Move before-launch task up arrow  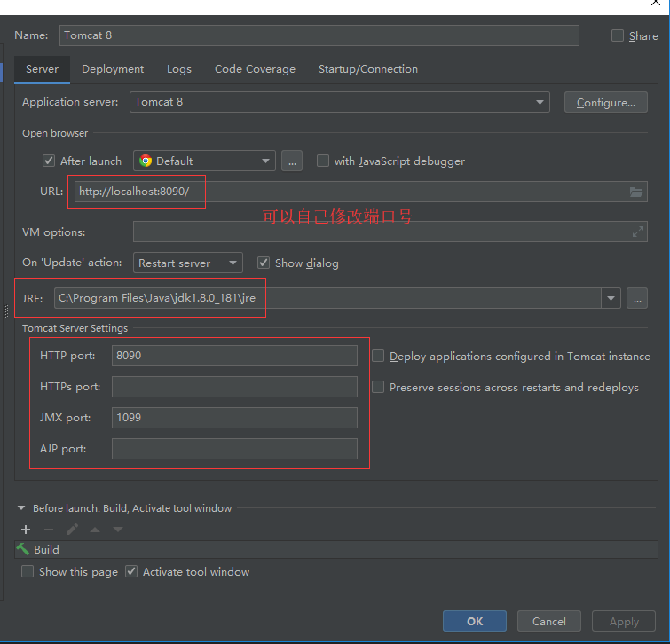tap(95, 530)
